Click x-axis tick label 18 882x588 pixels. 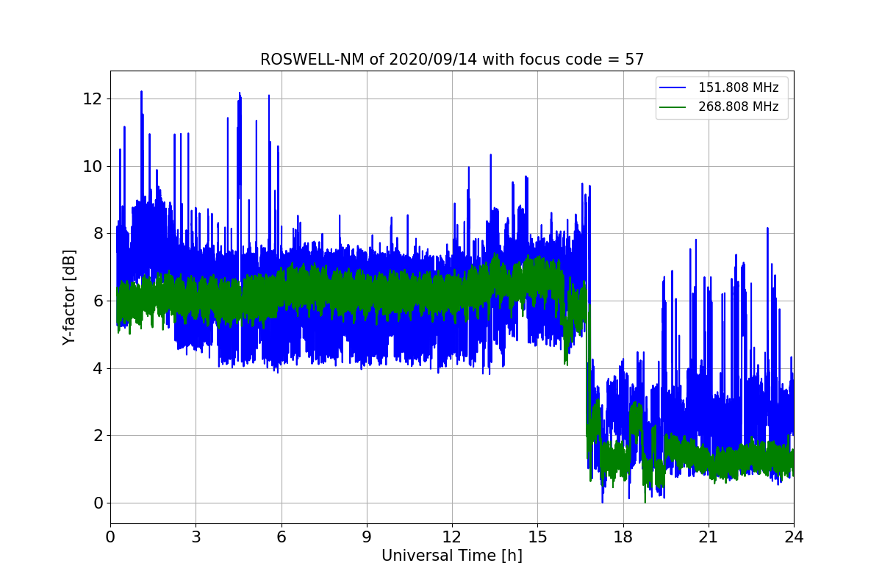[x=623, y=537]
